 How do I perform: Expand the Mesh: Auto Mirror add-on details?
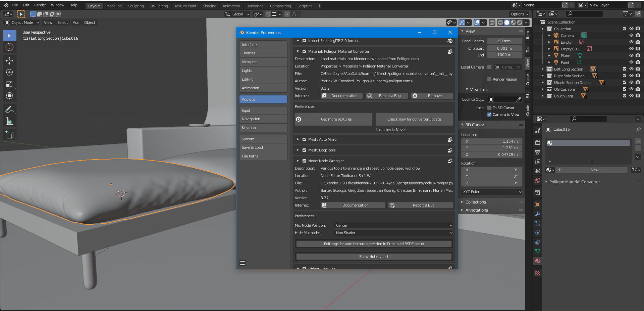(298, 139)
